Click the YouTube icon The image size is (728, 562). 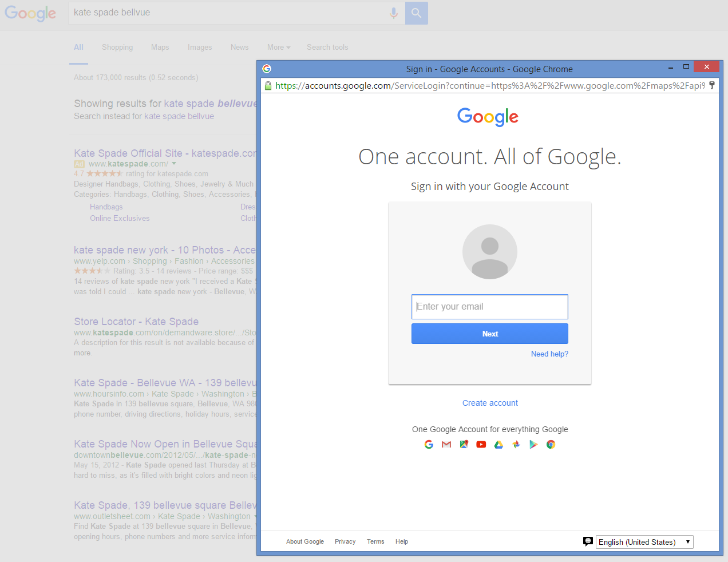point(481,444)
